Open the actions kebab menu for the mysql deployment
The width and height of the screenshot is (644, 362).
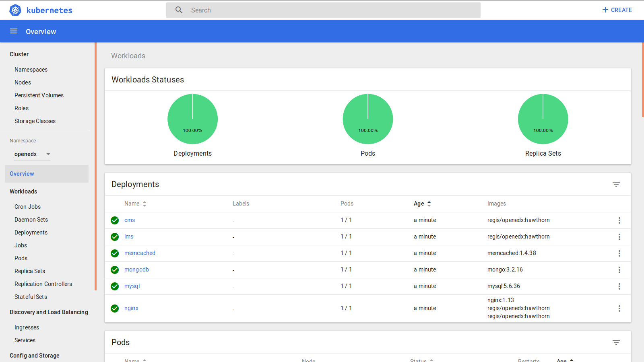(x=619, y=286)
